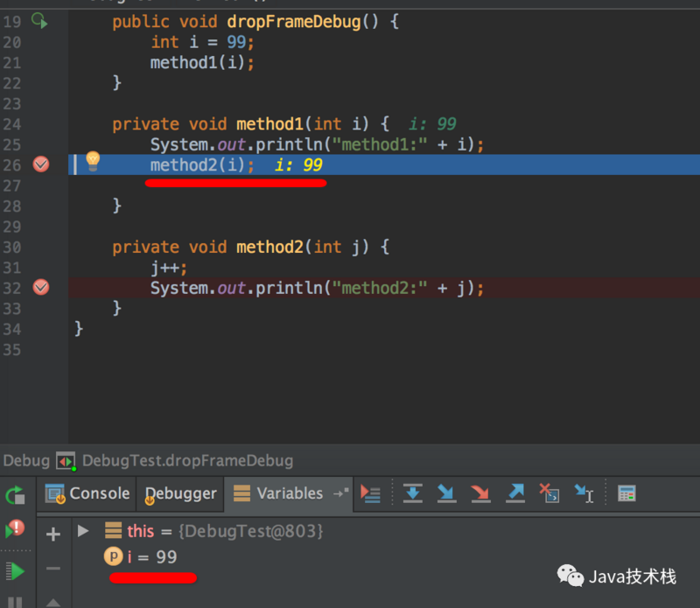This screenshot has width=700, height=608.
Task: Step over the current line
Action: (413, 493)
